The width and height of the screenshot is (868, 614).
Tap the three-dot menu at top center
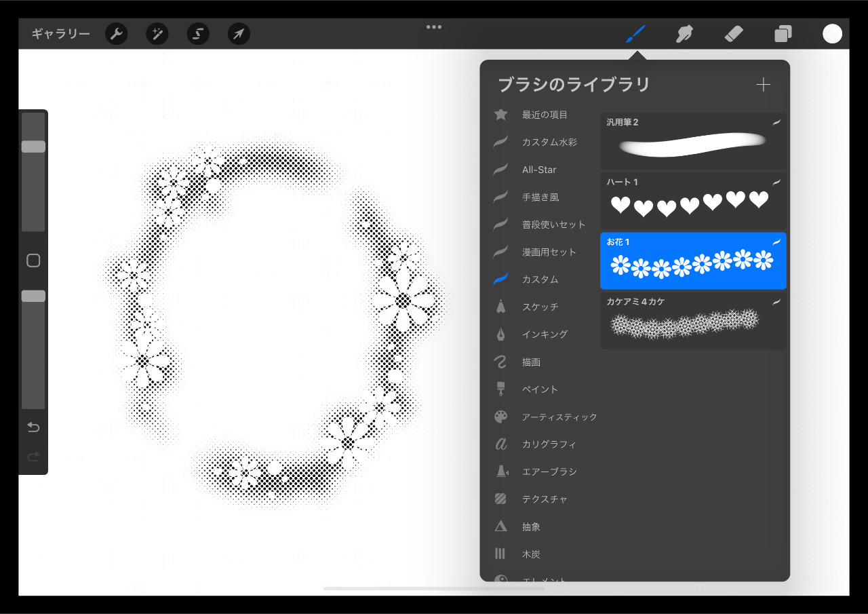coord(434,27)
